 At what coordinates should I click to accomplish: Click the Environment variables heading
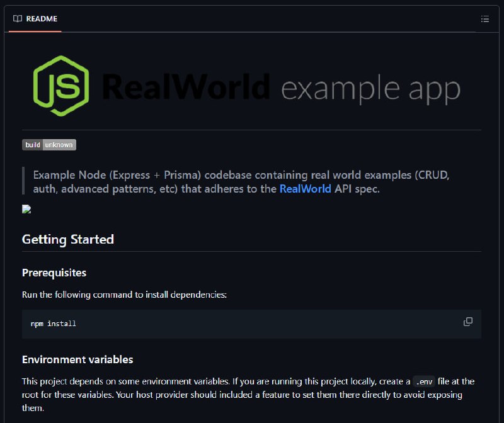(77, 359)
